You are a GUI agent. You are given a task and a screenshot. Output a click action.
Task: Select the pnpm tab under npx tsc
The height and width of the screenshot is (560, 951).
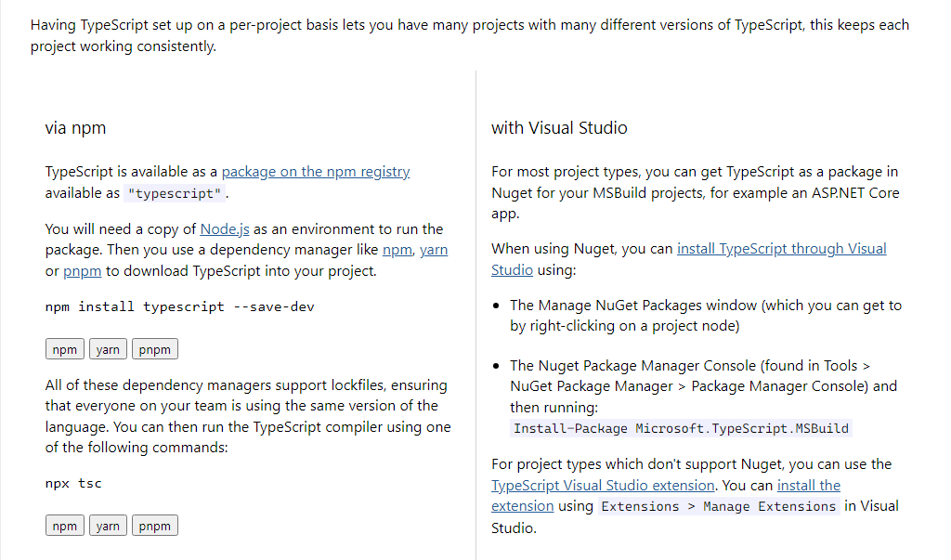click(x=154, y=525)
